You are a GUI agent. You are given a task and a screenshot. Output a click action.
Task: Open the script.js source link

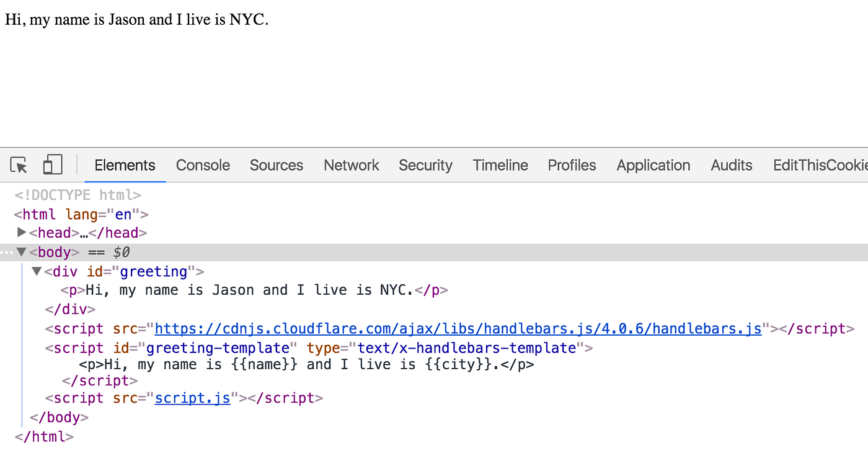(x=192, y=398)
